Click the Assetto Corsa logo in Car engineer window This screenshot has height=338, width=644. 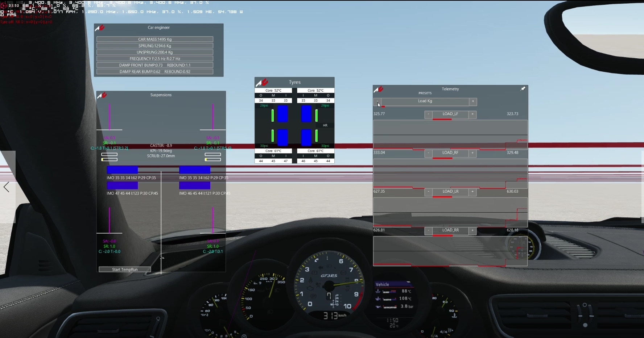pyautogui.click(x=100, y=28)
